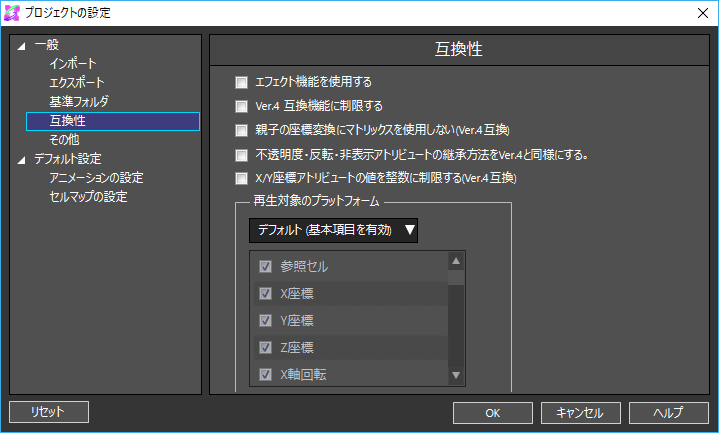Click the 一般 tree heading label
This screenshot has width=719, height=433.
click(x=47, y=45)
